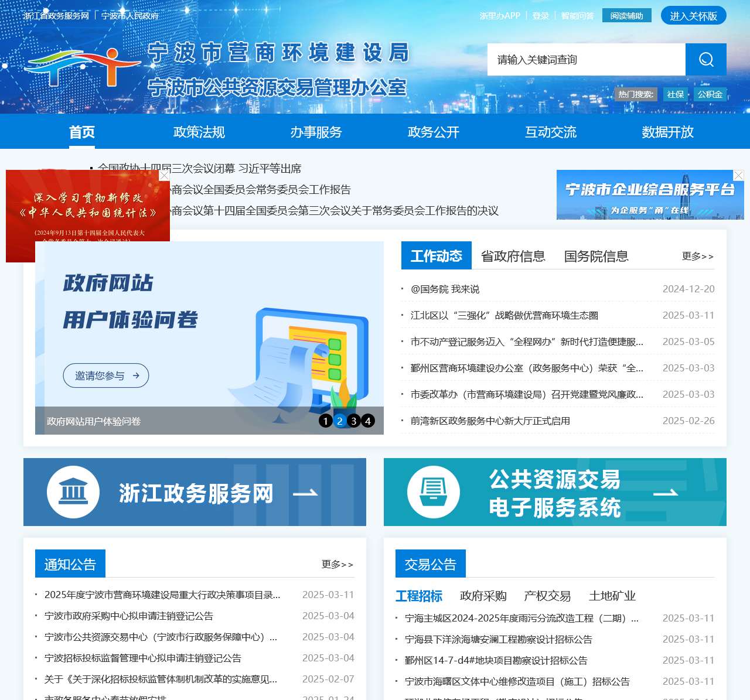Open news 市不动产登记服务迈入"全程网办"
This screenshot has width=750, height=700.
pyautogui.click(x=527, y=342)
